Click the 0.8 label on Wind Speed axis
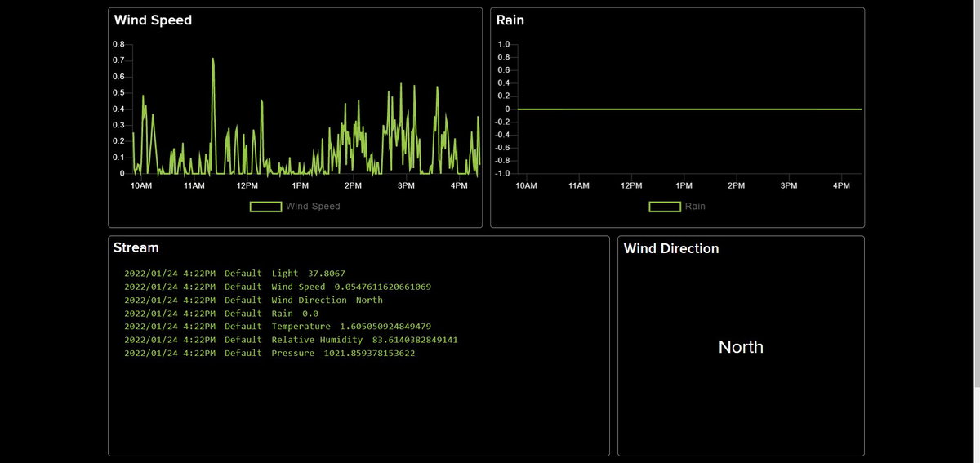 coord(118,44)
